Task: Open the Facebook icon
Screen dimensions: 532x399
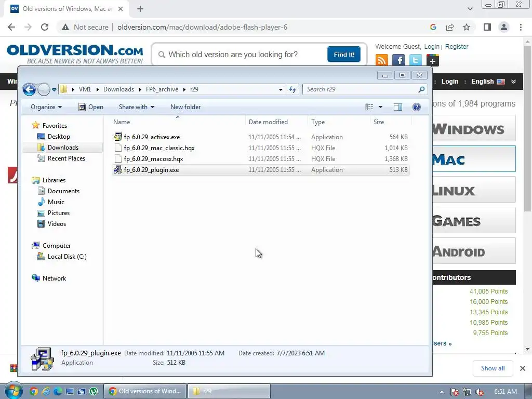Action: [398, 60]
